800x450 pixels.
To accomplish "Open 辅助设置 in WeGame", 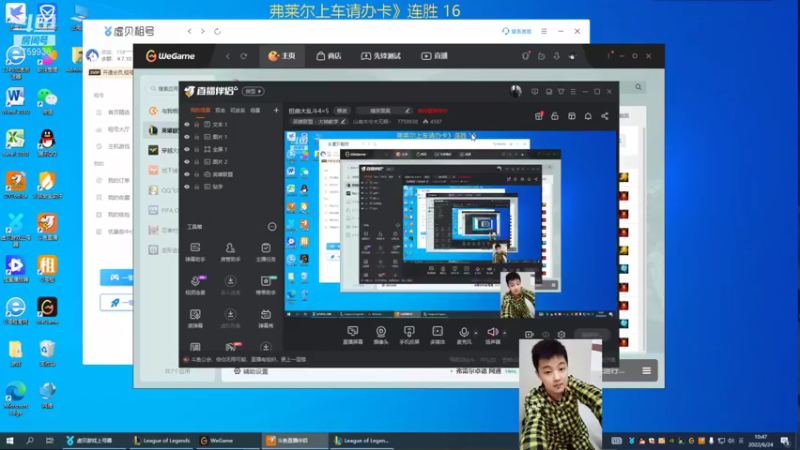I will (x=251, y=371).
